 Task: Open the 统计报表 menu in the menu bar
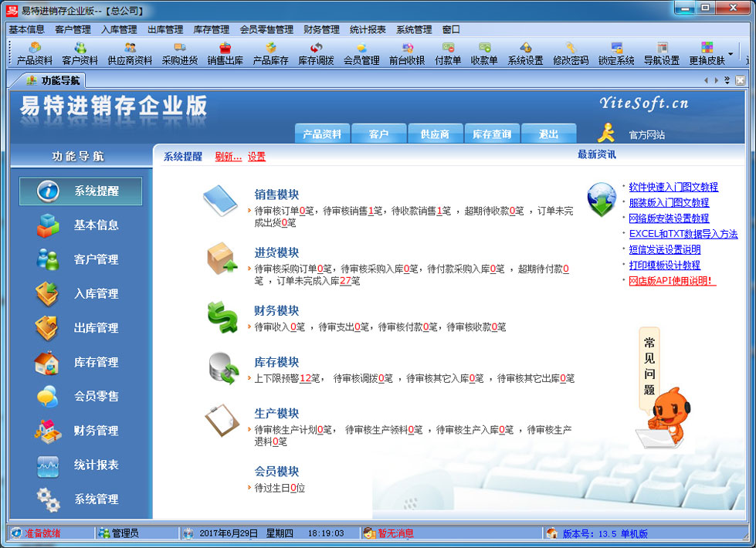coord(368,29)
